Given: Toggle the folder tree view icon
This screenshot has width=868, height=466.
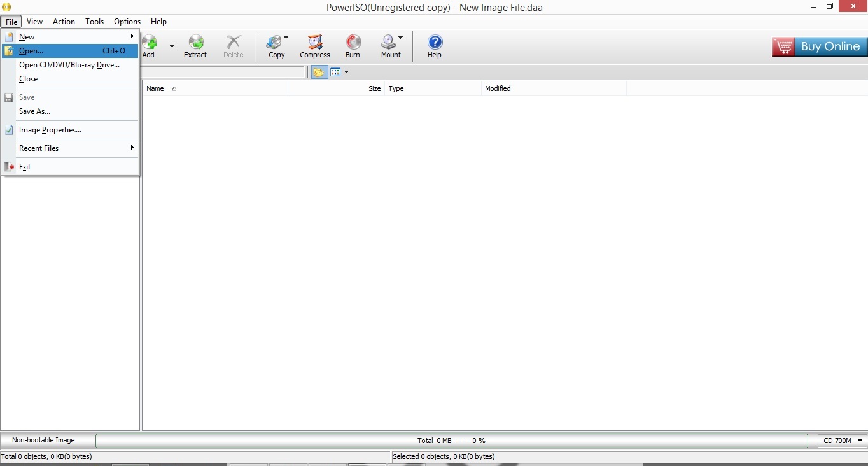Looking at the screenshot, I should 319,72.
